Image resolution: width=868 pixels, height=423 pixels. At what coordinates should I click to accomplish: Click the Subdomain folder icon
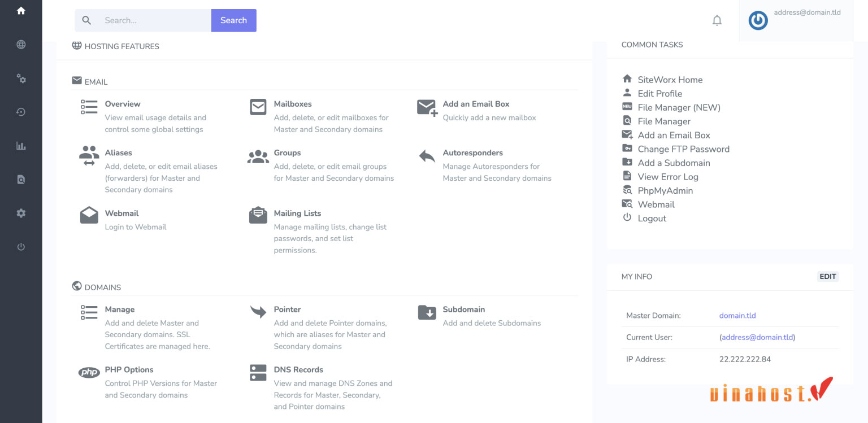pyautogui.click(x=427, y=312)
